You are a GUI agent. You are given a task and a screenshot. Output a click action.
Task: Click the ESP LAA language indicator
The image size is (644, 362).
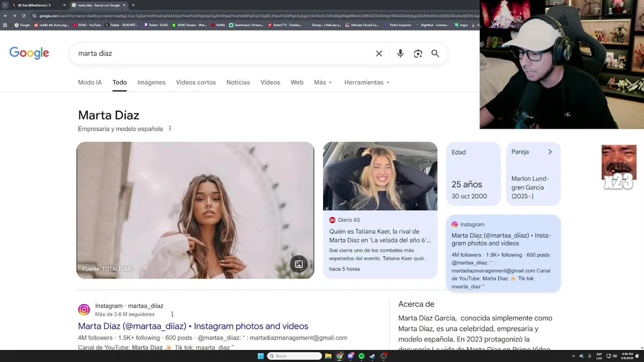point(599,356)
